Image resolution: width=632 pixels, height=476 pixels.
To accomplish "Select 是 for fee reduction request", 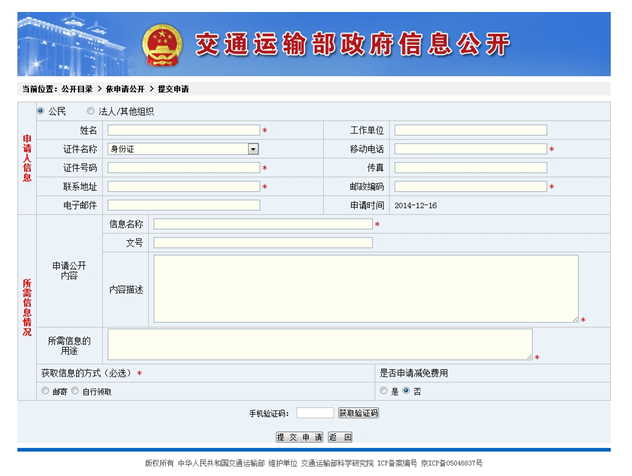I will point(384,391).
